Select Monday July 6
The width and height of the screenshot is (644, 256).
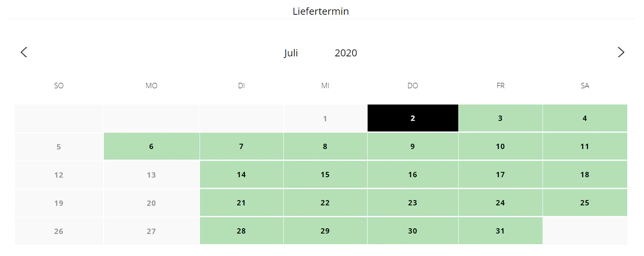151,146
